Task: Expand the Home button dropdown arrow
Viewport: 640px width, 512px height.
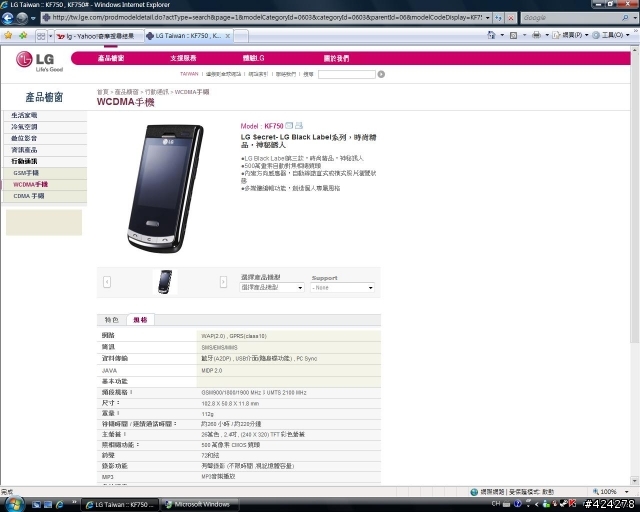Action: click(x=502, y=35)
